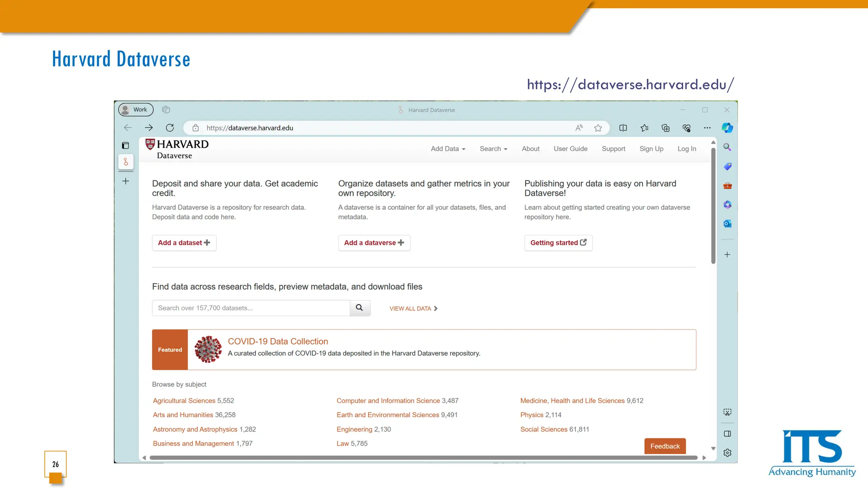Open the User Guide menu item
This screenshot has width=868, height=488.
570,149
